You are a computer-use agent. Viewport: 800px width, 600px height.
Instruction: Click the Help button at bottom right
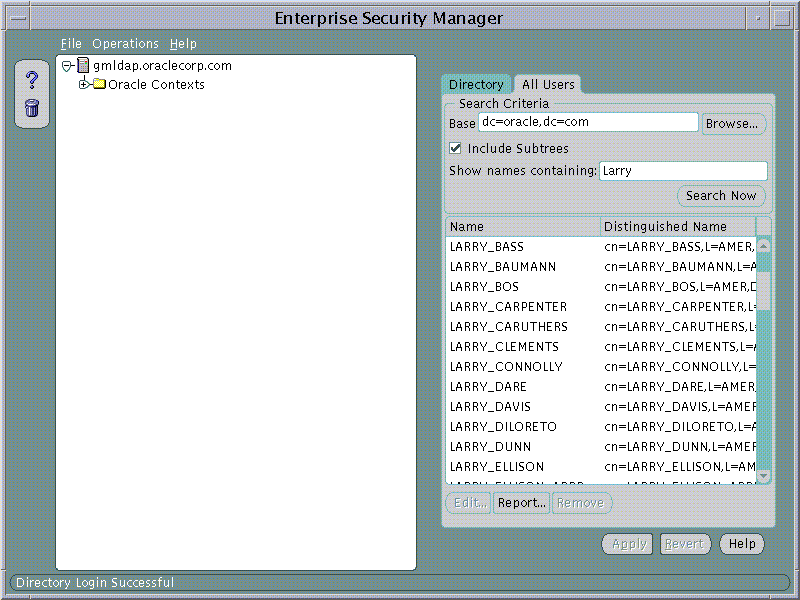[x=742, y=544]
